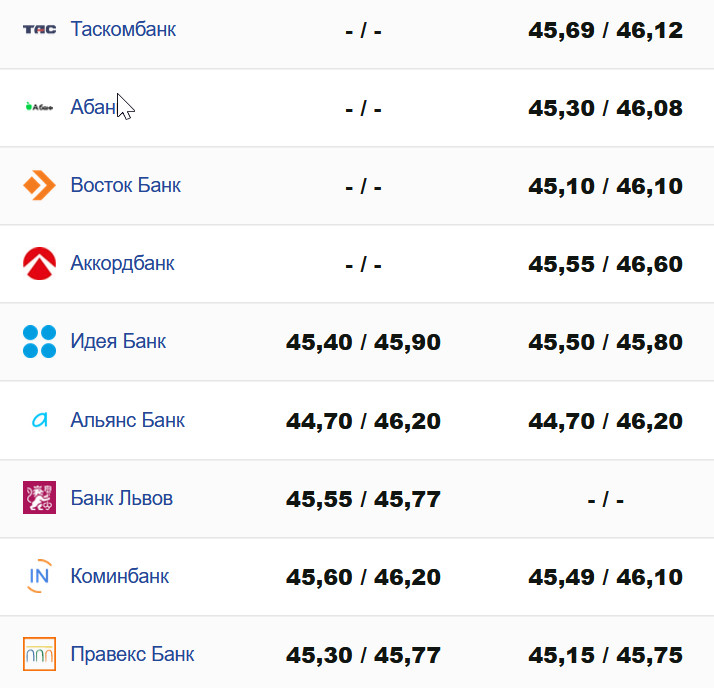Click the red Аккордбанк logo icon
This screenshot has width=714, height=688.
pyautogui.click(x=40, y=263)
